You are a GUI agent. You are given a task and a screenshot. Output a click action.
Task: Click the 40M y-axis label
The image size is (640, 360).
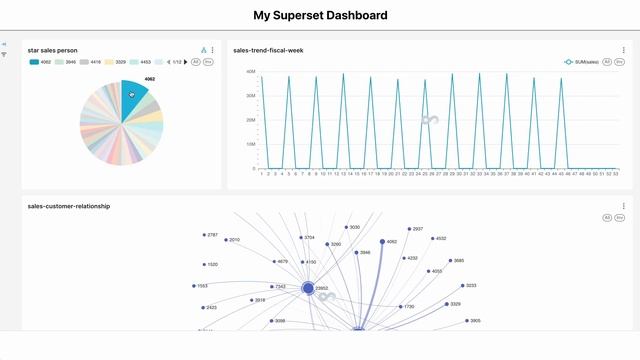click(251, 71)
